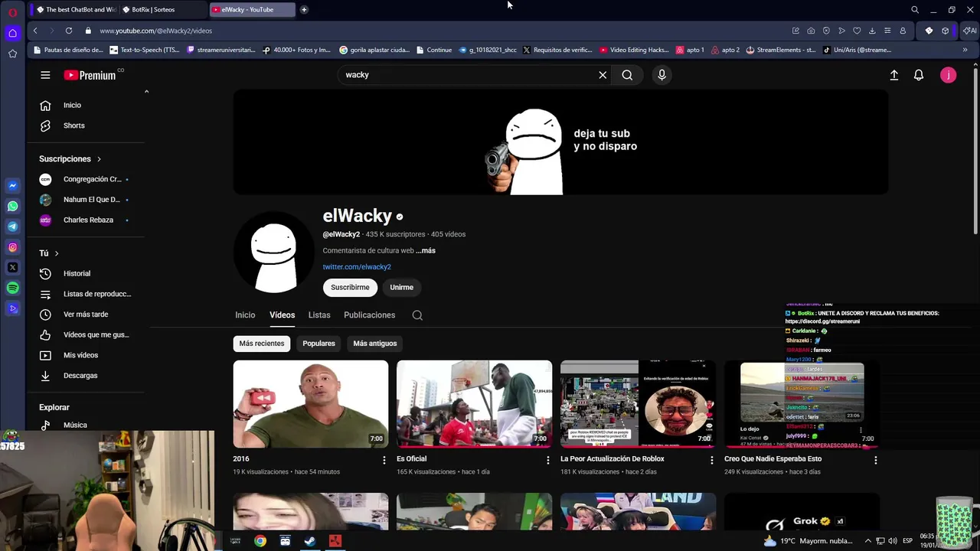Screen dimensions: 980x551
Task: Open options for 'La Peor Actualización De Roblox'
Action: [x=711, y=460]
